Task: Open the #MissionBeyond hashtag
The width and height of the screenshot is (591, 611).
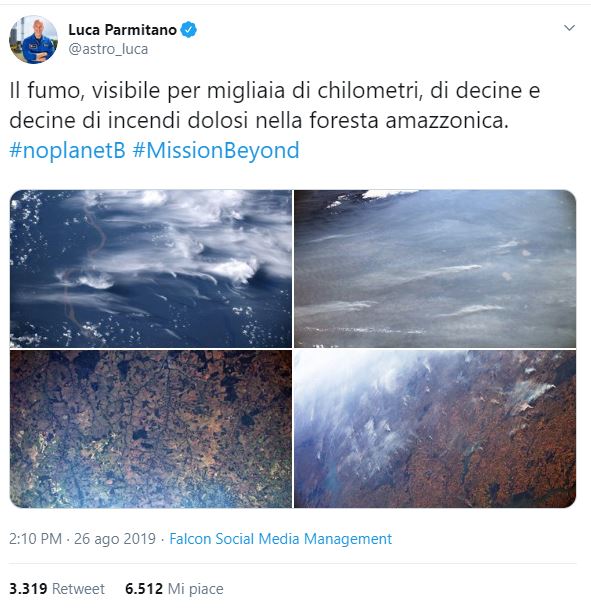Action: tap(216, 150)
